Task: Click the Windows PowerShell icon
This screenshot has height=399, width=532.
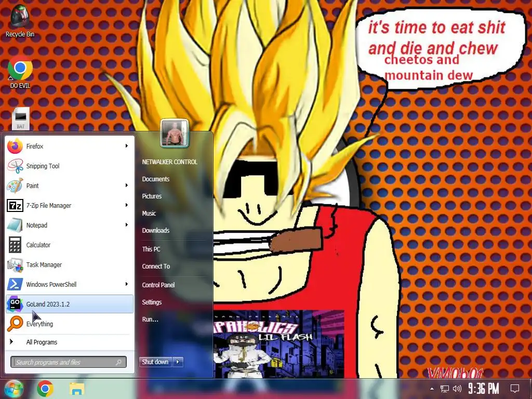Action: pos(15,284)
